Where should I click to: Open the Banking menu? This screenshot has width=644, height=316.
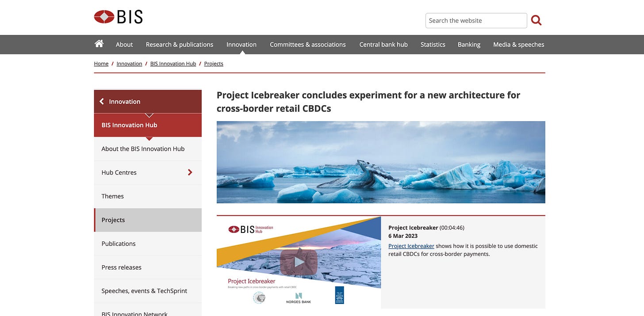[469, 45]
